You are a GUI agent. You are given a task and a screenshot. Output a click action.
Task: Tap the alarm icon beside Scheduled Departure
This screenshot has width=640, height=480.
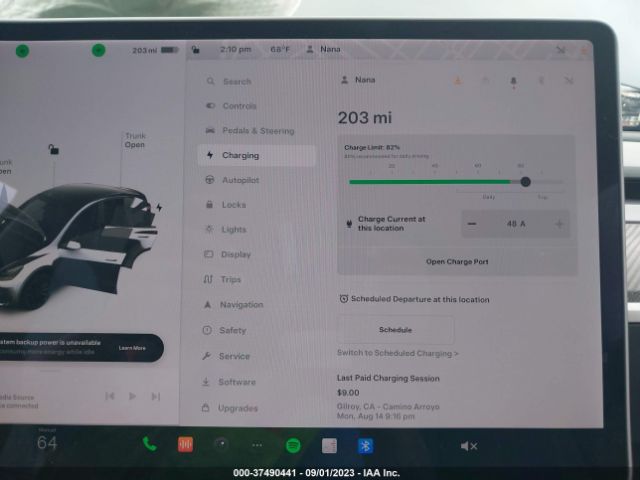coord(344,299)
